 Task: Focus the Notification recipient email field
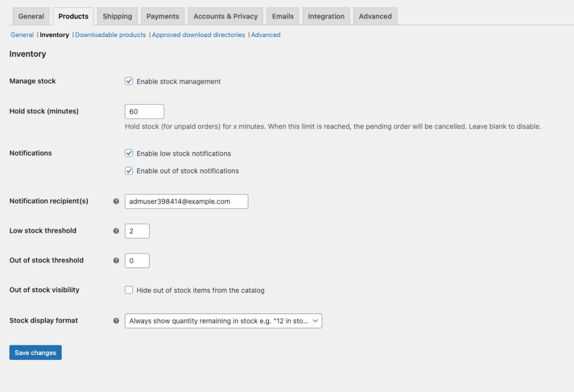186,201
